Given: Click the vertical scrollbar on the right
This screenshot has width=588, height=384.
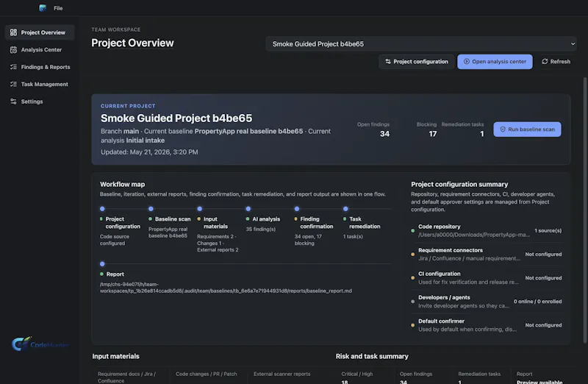Looking at the screenshot, I should [584, 210].
